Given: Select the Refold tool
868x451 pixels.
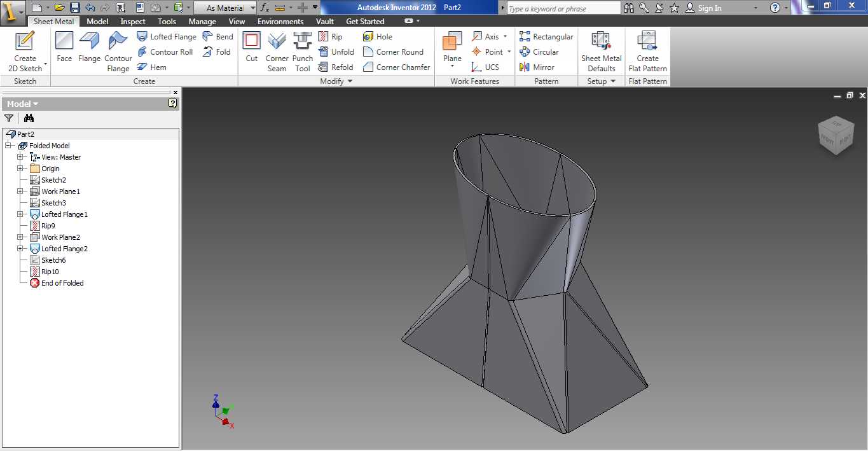Looking at the screenshot, I should [x=336, y=67].
